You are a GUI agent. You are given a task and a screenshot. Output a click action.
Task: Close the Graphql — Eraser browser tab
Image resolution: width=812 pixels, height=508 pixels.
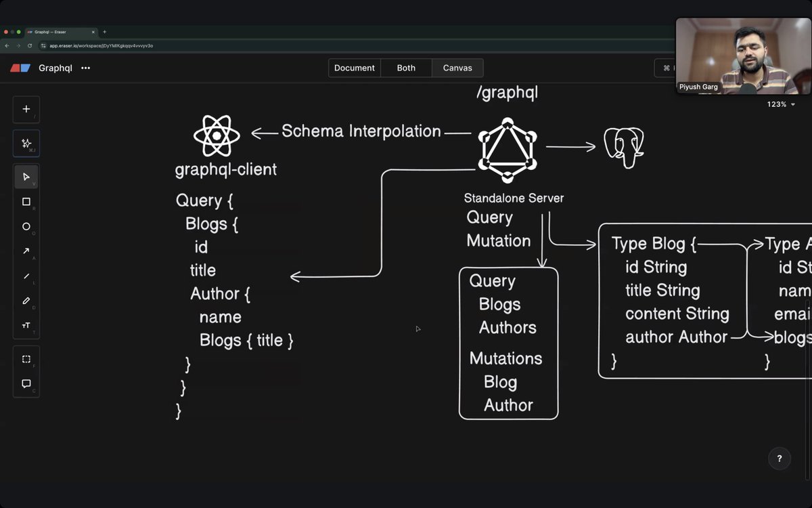point(93,32)
